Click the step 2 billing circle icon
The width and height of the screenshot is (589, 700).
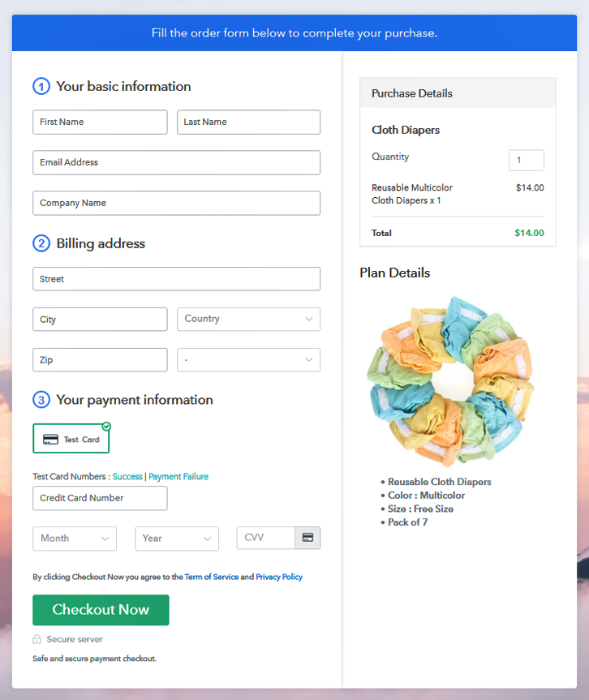(41, 243)
